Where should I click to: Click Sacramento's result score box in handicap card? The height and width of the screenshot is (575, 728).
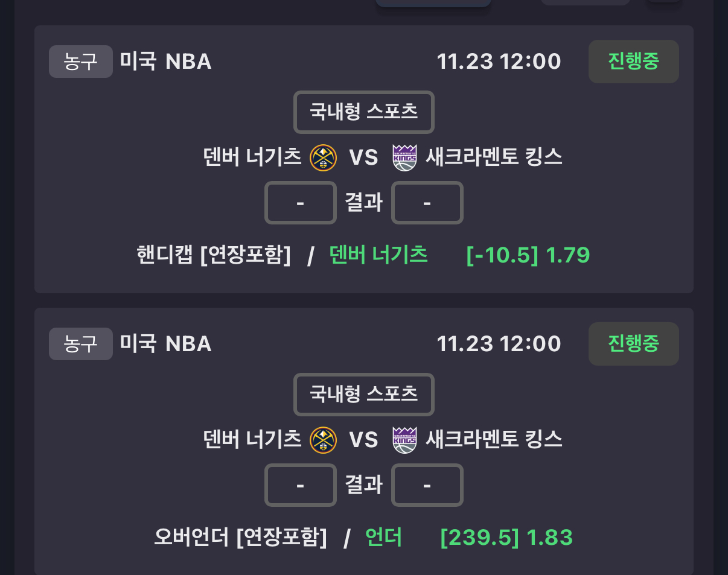(x=427, y=203)
